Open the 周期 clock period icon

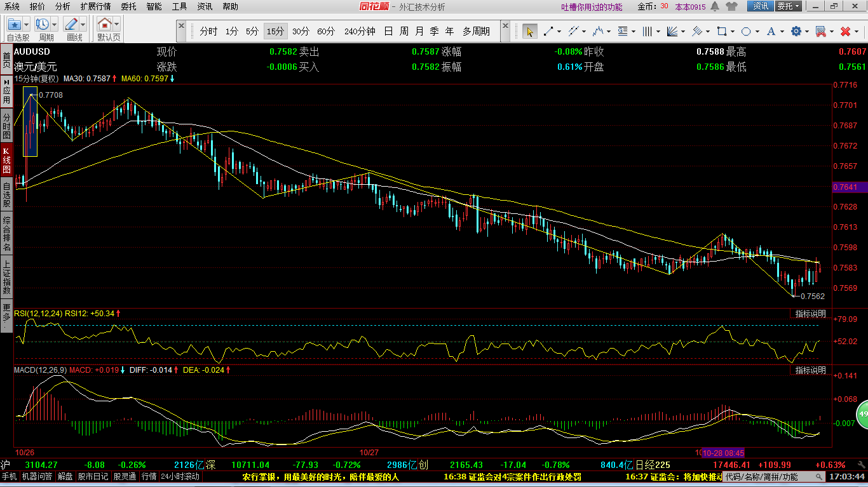(x=43, y=24)
